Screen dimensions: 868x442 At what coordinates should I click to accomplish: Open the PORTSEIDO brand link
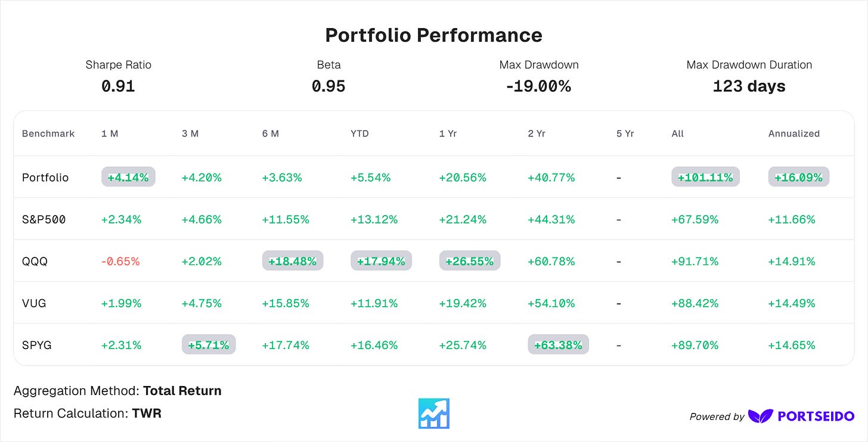pos(816,416)
